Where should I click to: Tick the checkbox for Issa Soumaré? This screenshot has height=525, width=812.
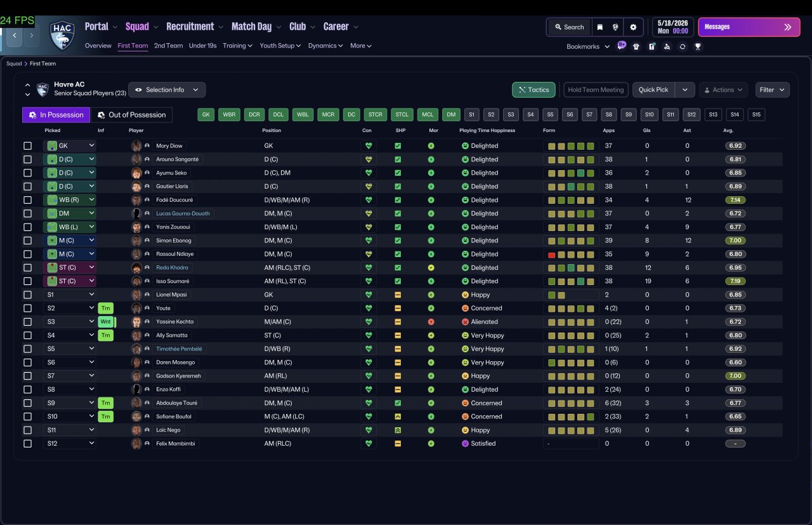[27, 281]
